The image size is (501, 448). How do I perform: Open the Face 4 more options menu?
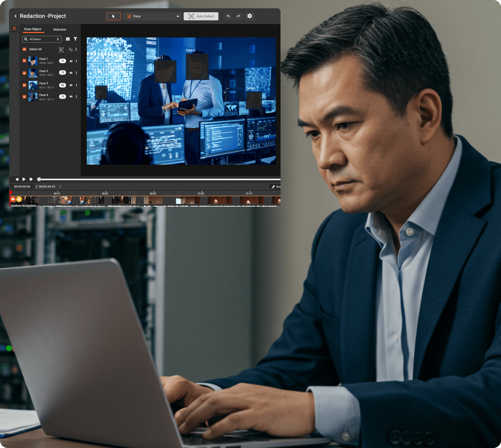tap(76, 97)
